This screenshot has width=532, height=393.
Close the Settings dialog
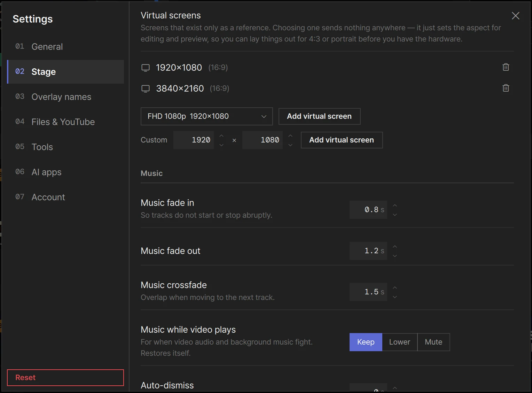point(516,16)
